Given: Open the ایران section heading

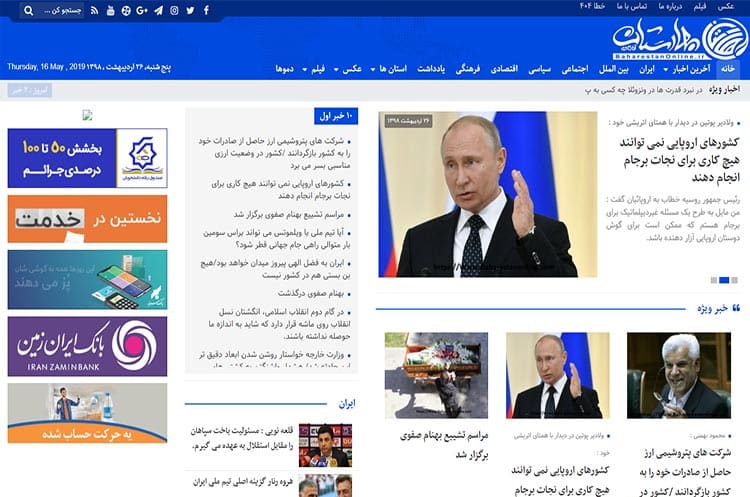Looking at the screenshot, I should pos(347,404).
